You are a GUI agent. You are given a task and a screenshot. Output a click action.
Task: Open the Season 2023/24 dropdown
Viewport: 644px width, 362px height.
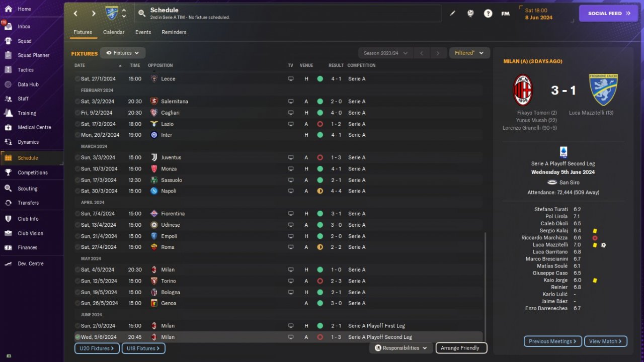tap(385, 53)
